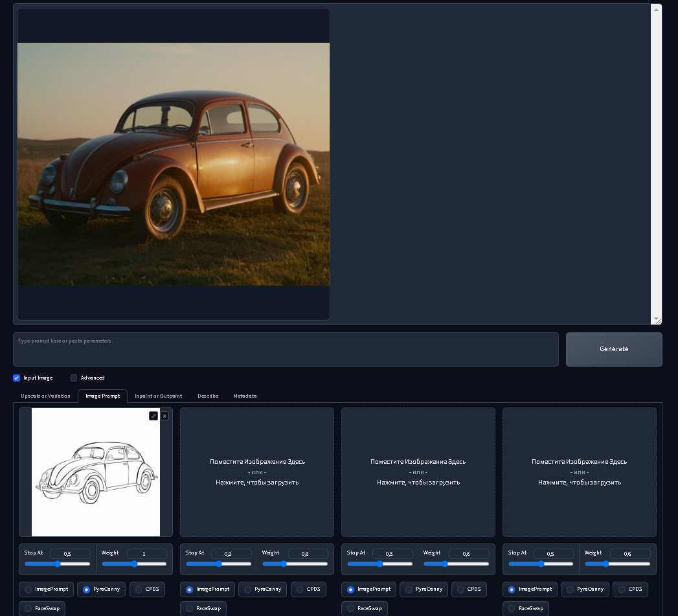The height and width of the screenshot is (616, 678).
Task: Click the generated red Beetle car image
Action: pyautogui.click(x=174, y=164)
